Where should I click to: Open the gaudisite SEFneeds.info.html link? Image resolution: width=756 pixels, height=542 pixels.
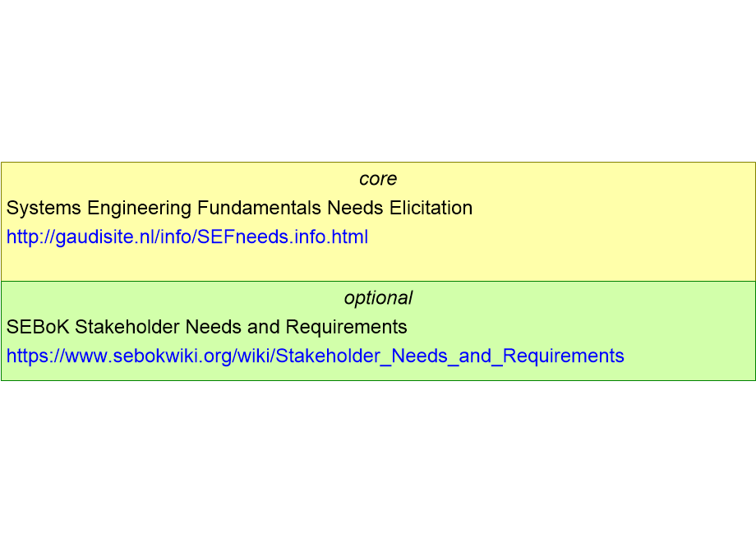pos(187,237)
